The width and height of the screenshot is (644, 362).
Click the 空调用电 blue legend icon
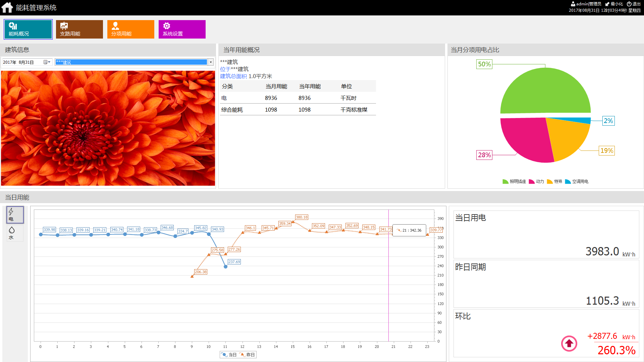568,182
